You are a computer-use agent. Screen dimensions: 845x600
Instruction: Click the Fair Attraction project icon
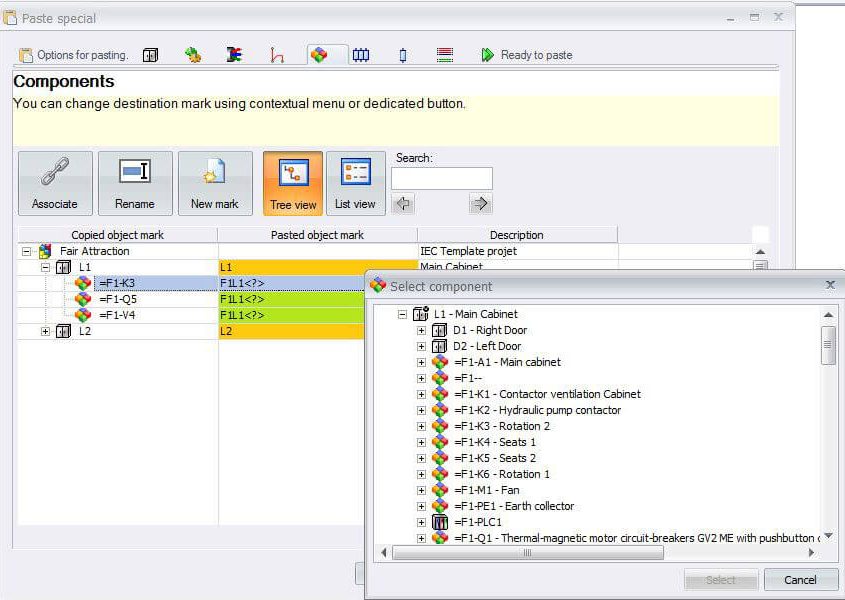pos(45,251)
